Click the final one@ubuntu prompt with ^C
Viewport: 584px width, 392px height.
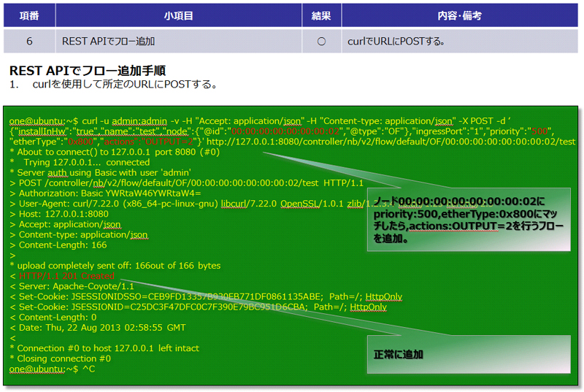pos(51,369)
